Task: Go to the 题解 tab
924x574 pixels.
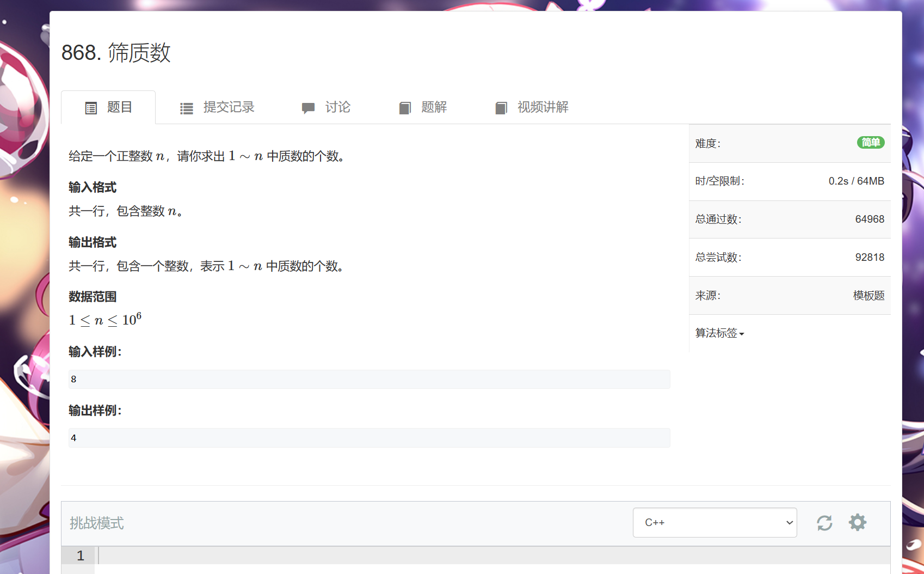Action: 434,107
